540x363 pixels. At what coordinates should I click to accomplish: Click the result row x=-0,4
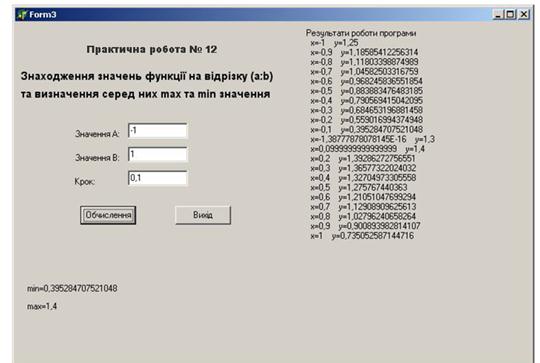[366, 101]
